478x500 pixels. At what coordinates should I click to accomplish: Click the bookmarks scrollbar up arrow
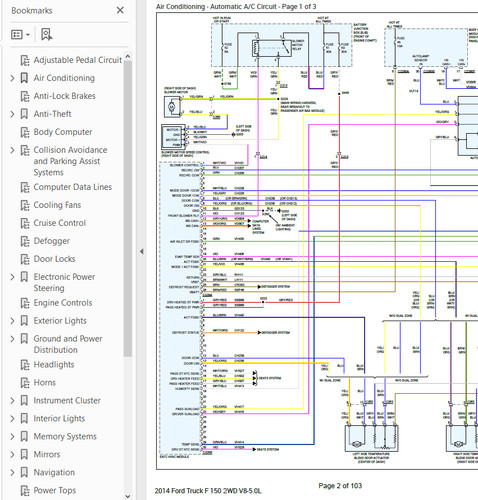pyautogui.click(x=128, y=57)
